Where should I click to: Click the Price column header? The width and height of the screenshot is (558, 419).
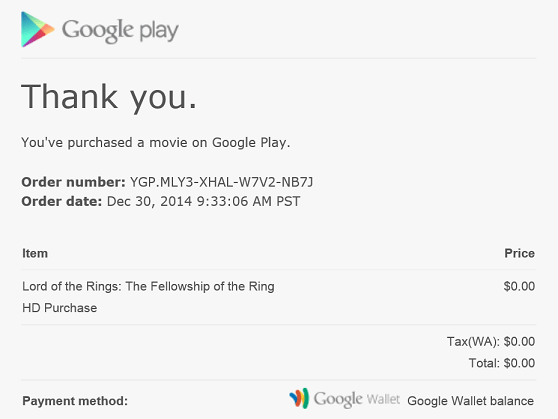tap(519, 253)
